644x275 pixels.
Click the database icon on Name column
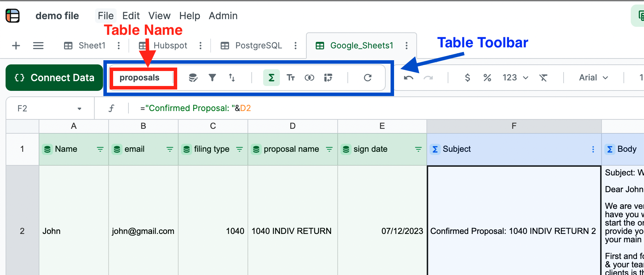coord(47,149)
